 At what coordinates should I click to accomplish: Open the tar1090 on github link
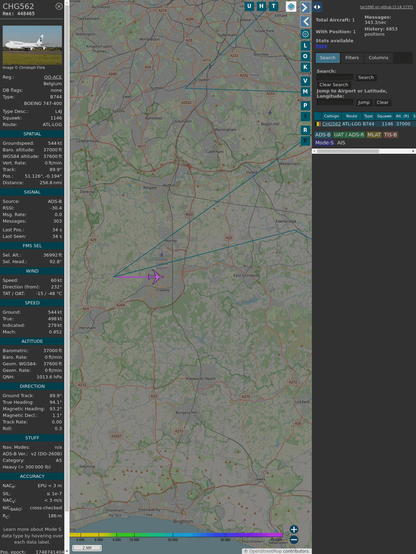386,7
